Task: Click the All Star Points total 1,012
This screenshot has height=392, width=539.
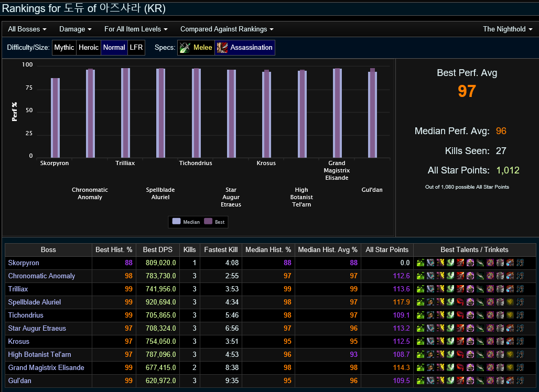Action: click(508, 170)
